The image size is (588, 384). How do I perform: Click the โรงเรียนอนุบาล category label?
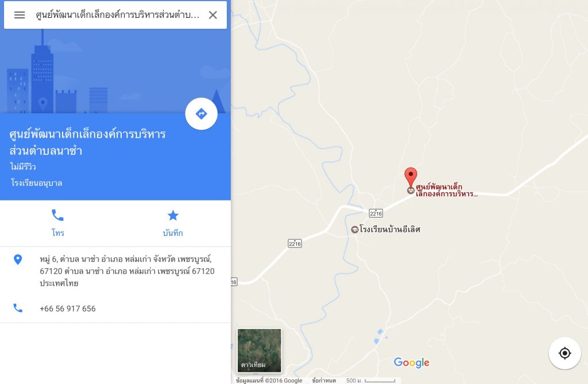[x=36, y=183]
